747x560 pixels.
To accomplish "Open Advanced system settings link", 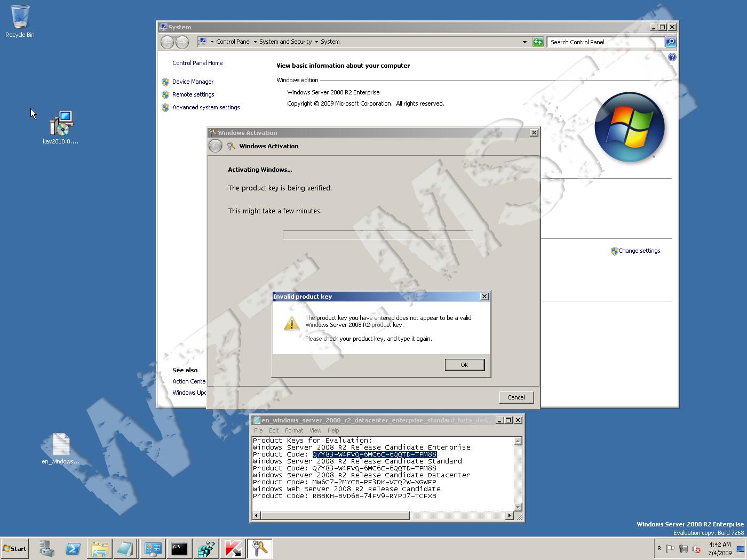I will pyautogui.click(x=206, y=107).
